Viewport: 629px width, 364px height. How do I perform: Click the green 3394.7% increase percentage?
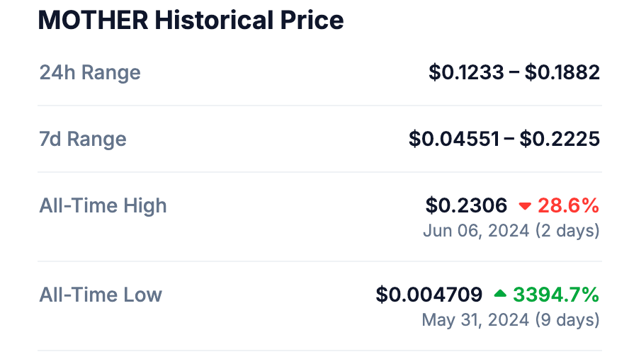556,295
